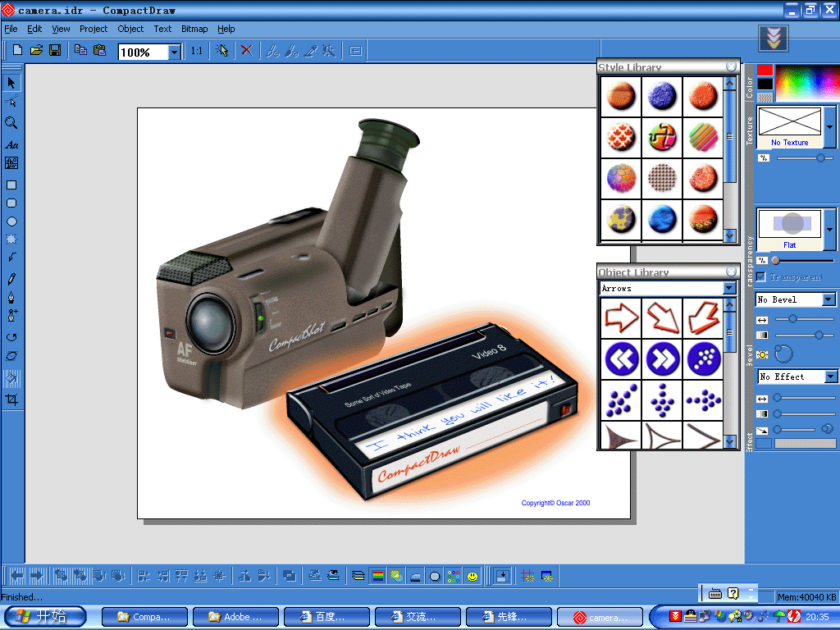Select the rectangle shape tool

(x=11, y=185)
